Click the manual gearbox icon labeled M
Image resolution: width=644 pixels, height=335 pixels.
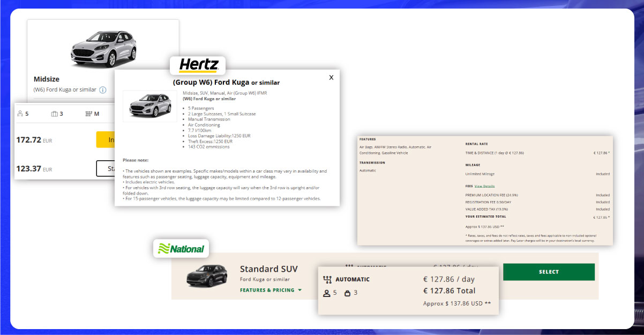click(x=88, y=114)
